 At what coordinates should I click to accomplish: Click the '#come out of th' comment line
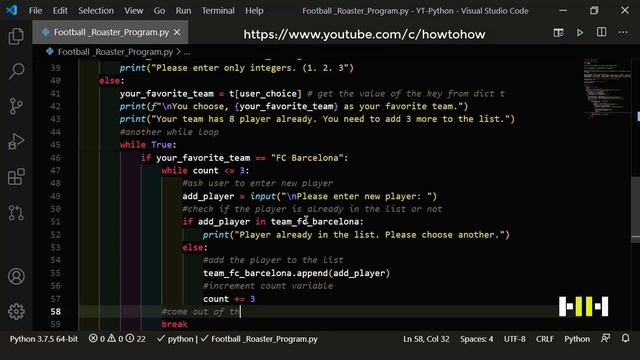click(x=201, y=312)
